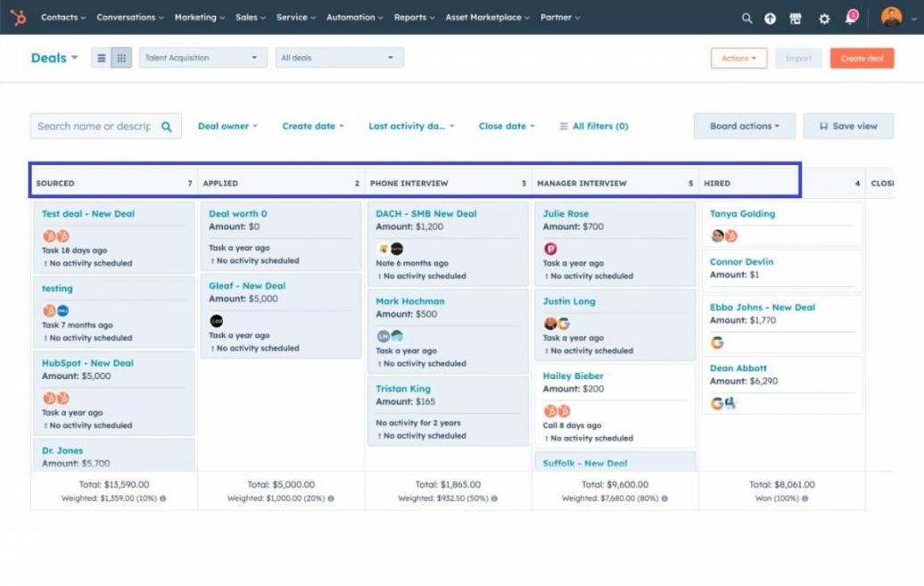This screenshot has height=586, width=924.
Task: Click the Save view button
Action: coord(848,126)
